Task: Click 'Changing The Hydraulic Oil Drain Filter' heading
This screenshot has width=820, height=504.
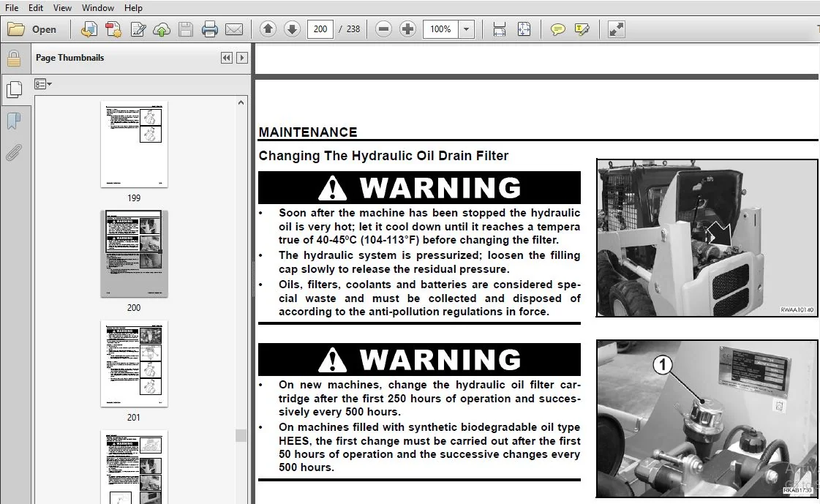Action: pyautogui.click(x=383, y=156)
